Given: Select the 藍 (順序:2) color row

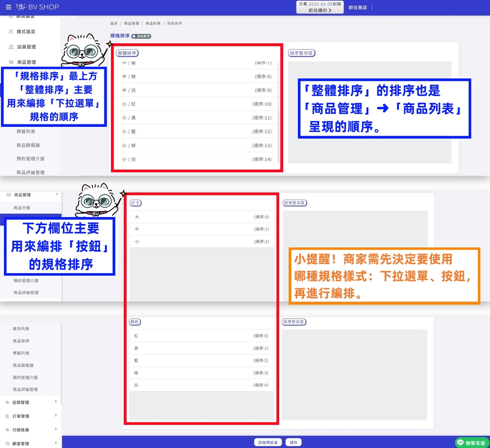Looking at the screenshot, I should click(x=201, y=360).
